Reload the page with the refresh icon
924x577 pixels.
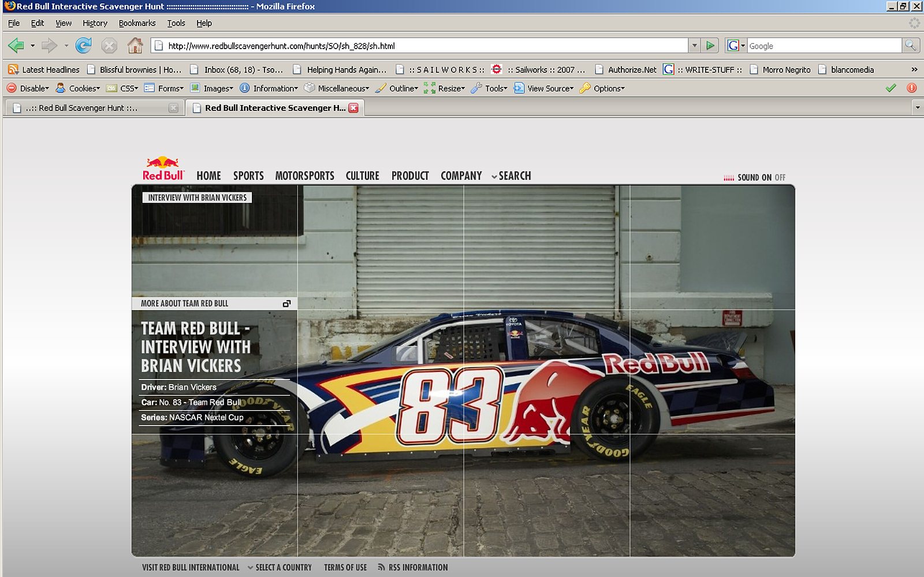(x=84, y=45)
